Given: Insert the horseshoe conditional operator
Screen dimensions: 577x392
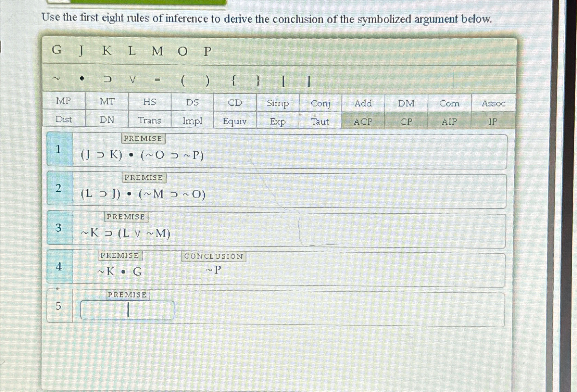Looking at the screenshot, I should point(108,79).
